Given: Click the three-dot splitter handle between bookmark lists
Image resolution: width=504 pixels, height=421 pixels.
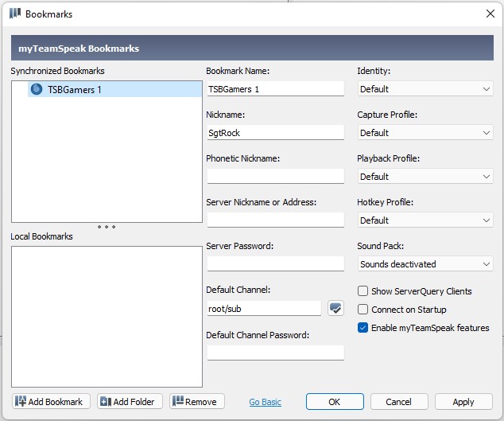Looking at the screenshot, I should coord(107,227).
